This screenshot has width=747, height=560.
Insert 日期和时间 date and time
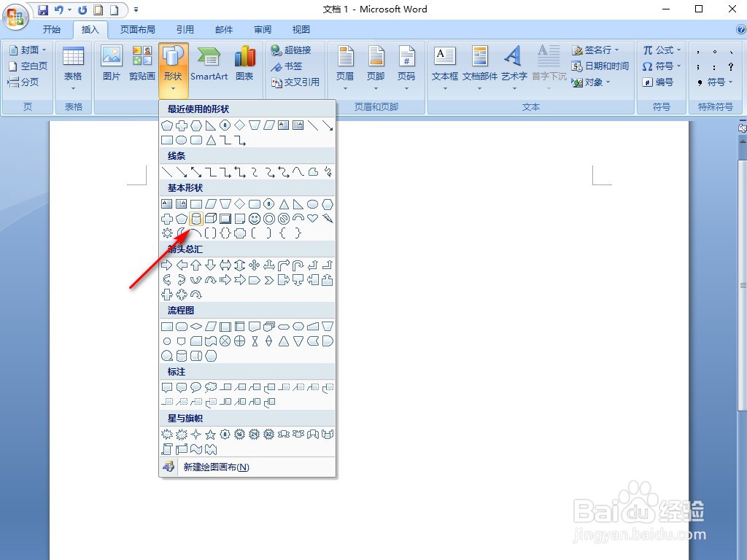click(600, 66)
